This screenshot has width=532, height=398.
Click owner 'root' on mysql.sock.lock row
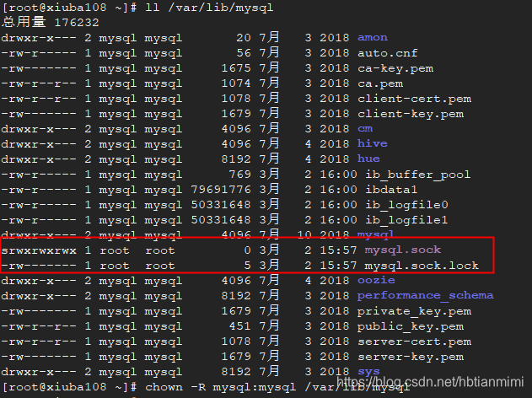click(x=115, y=266)
